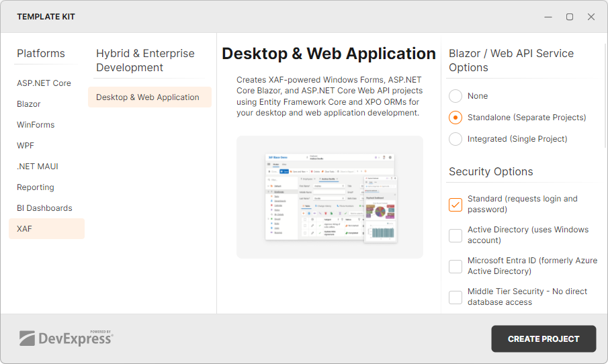608x364 pixels.
Task: Click the TEMPLATE KIT title text
Action: coord(46,17)
